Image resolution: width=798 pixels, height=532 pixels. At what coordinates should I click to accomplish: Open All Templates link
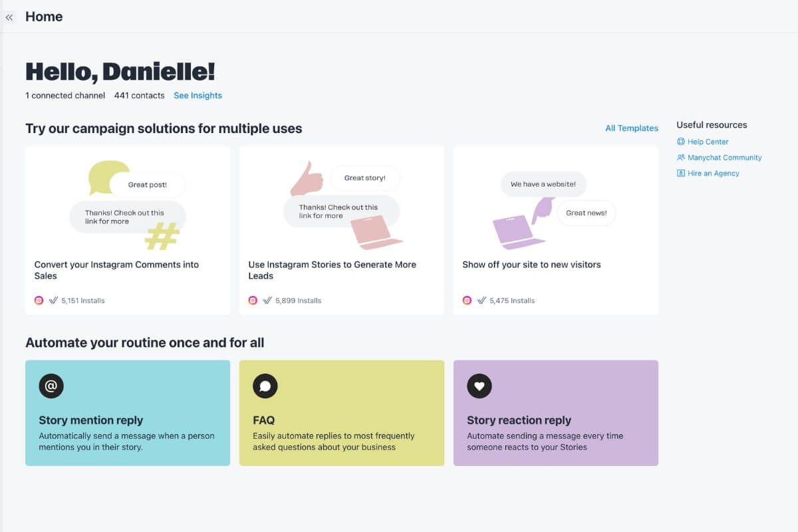point(631,128)
